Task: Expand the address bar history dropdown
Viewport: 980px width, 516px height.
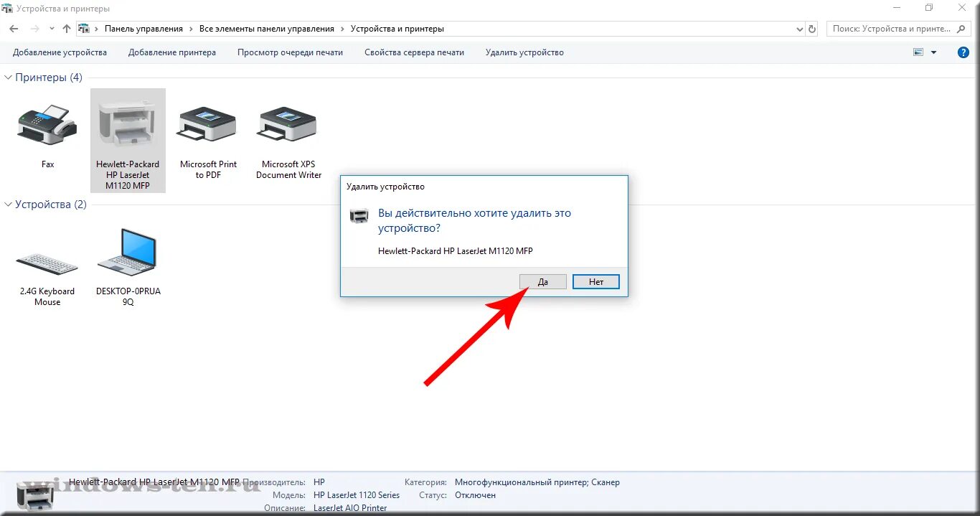Action: [800, 29]
